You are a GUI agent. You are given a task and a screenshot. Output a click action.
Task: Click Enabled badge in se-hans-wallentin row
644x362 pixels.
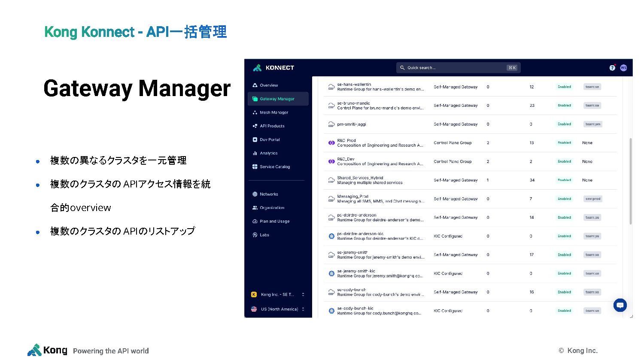tap(564, 87)
